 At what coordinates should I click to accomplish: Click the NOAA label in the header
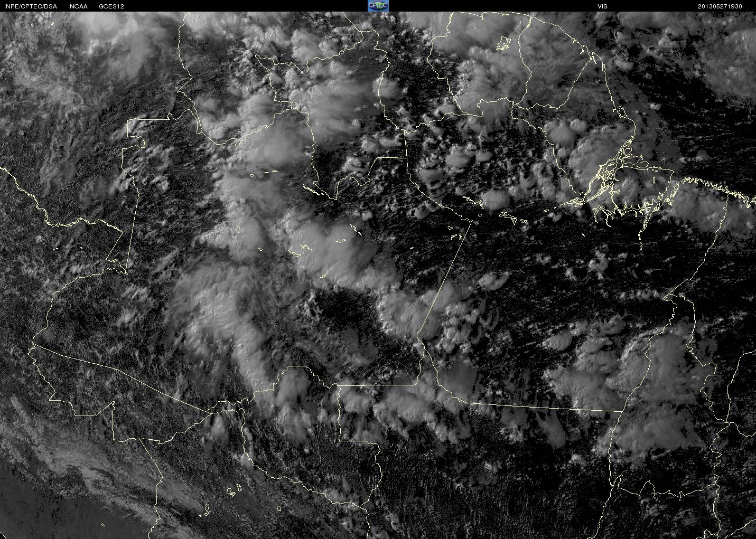79,6
